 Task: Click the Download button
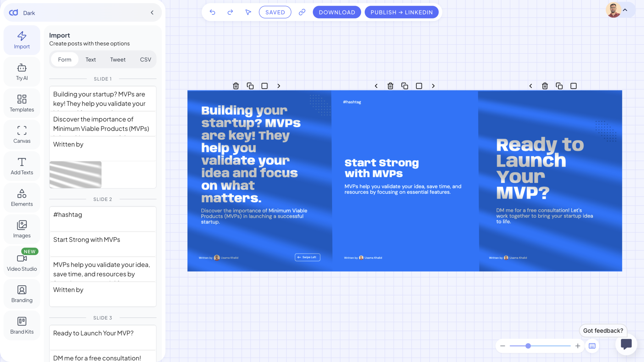(337, 12)
